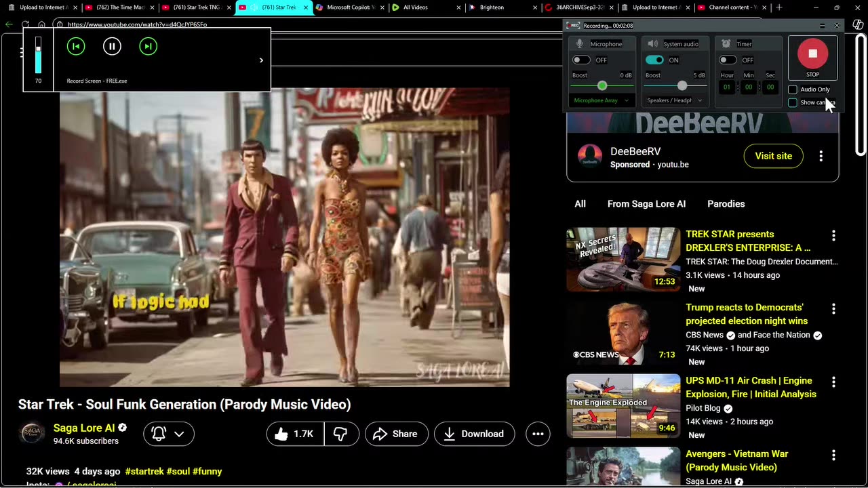The width and height of the screenshot is (868, 488).
Task: Select the 'From Saga Lore AI' filter chip
Action: 646,204
